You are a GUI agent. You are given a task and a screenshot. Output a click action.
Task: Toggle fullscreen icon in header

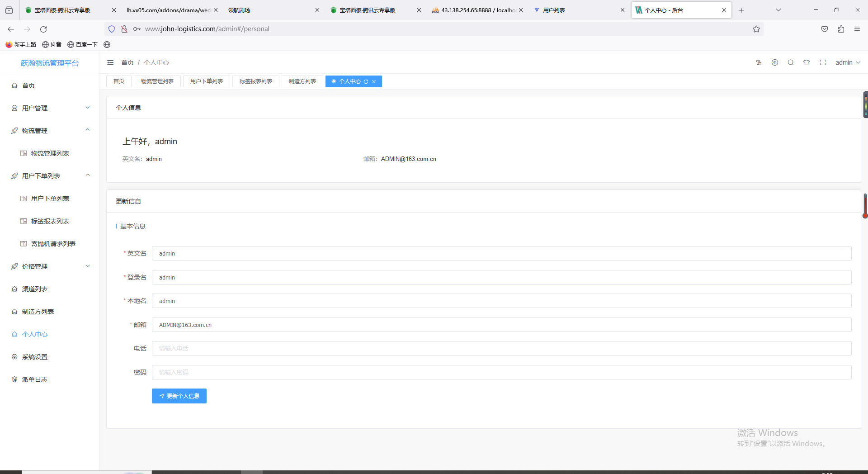click(x=823, y=62)
